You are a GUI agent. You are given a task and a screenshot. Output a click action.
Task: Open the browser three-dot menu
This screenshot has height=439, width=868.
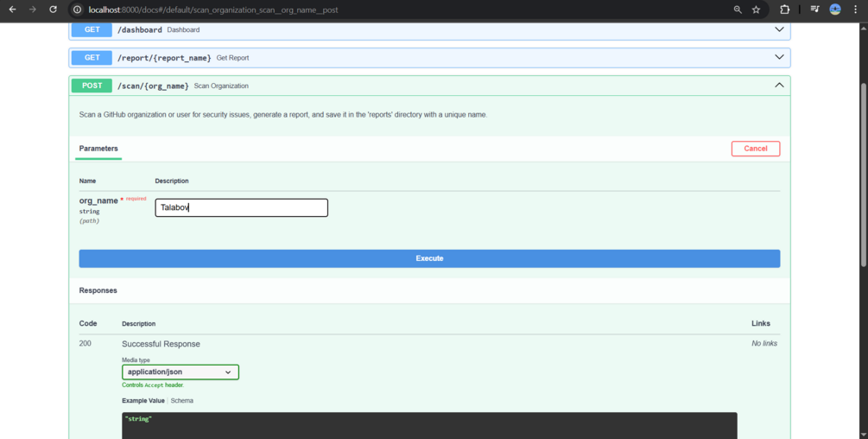[x=855, y=10]
